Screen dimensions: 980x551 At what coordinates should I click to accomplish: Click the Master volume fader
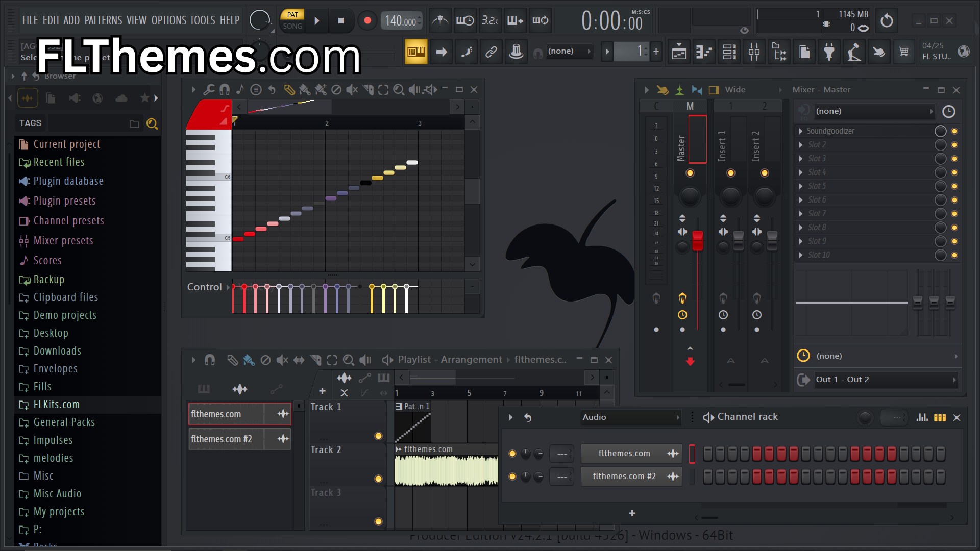(x=697, y=241)
